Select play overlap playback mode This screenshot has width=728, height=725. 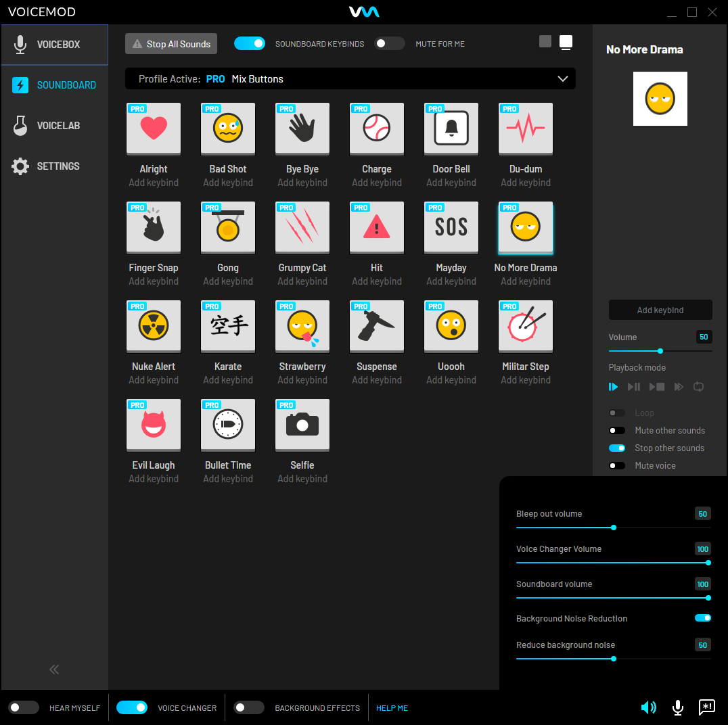(x=679, y=387)
